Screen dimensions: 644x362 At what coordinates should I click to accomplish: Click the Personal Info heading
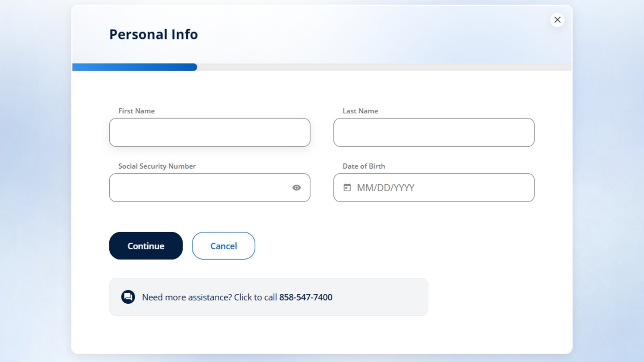click(154, 34)
